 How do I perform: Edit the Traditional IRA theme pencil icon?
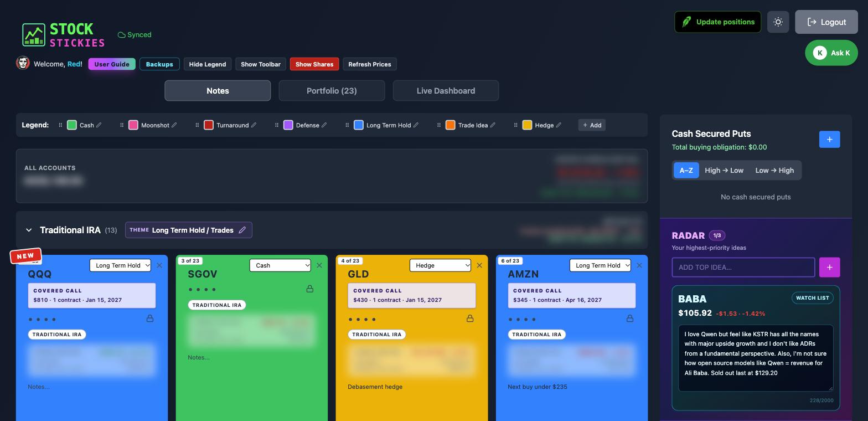coord(242,230)
